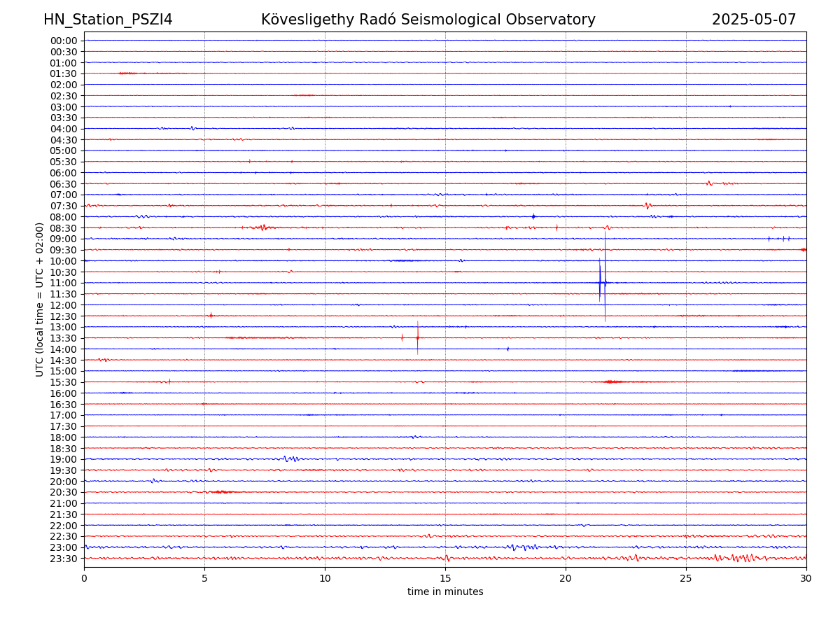This screenshot has height=630, width=840.
Task: Click the 2025-05-07 date label
Action: 753,20
